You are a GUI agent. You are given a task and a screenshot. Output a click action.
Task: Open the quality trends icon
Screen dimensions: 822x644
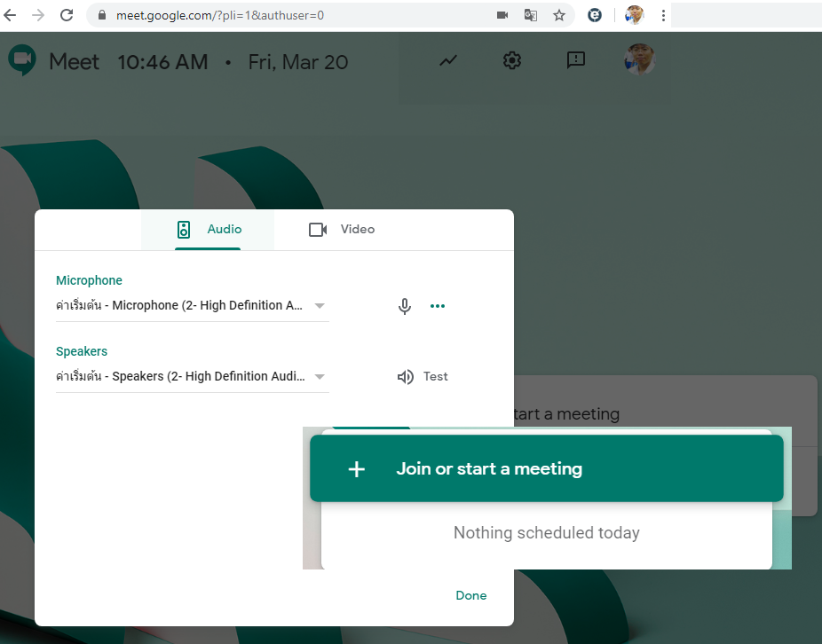(448, 61)
